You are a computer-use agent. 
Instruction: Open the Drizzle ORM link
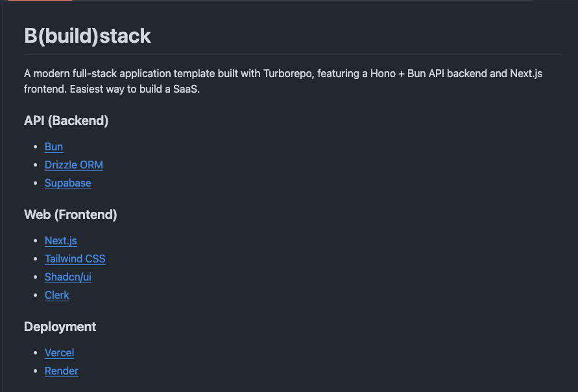74,165
